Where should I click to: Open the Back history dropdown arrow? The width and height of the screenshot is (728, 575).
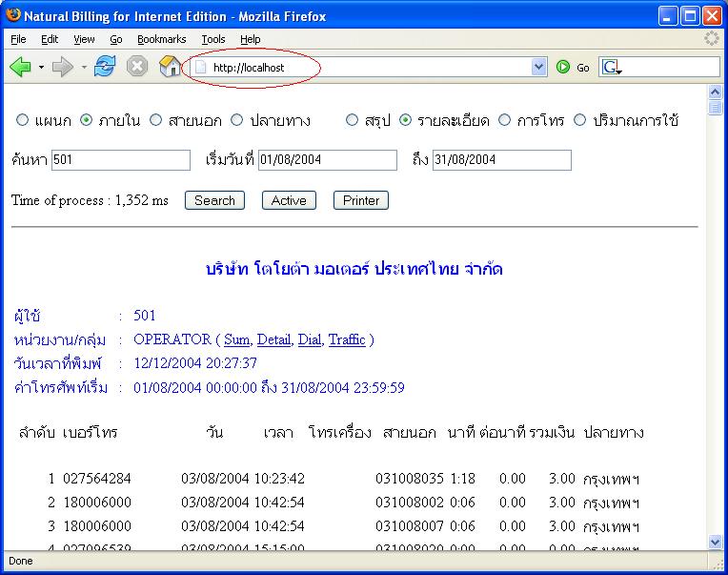pos(41,68)
